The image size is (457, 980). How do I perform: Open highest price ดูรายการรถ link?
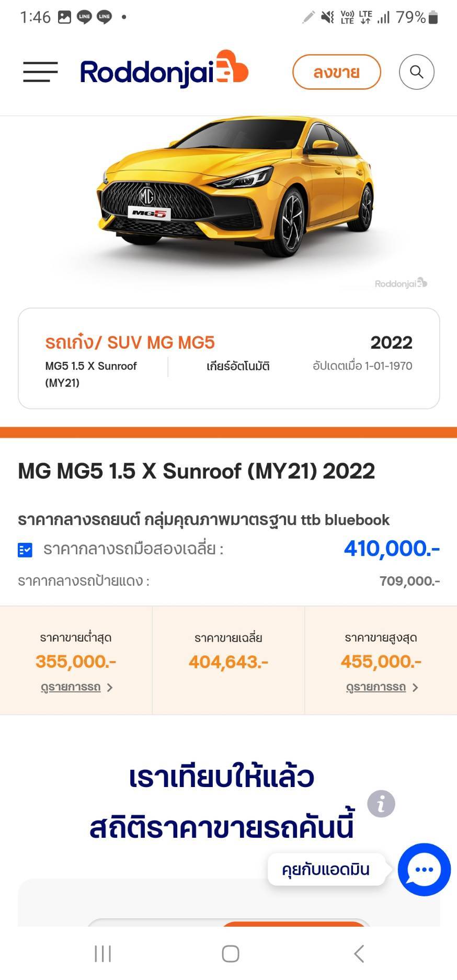coord(376,687)
